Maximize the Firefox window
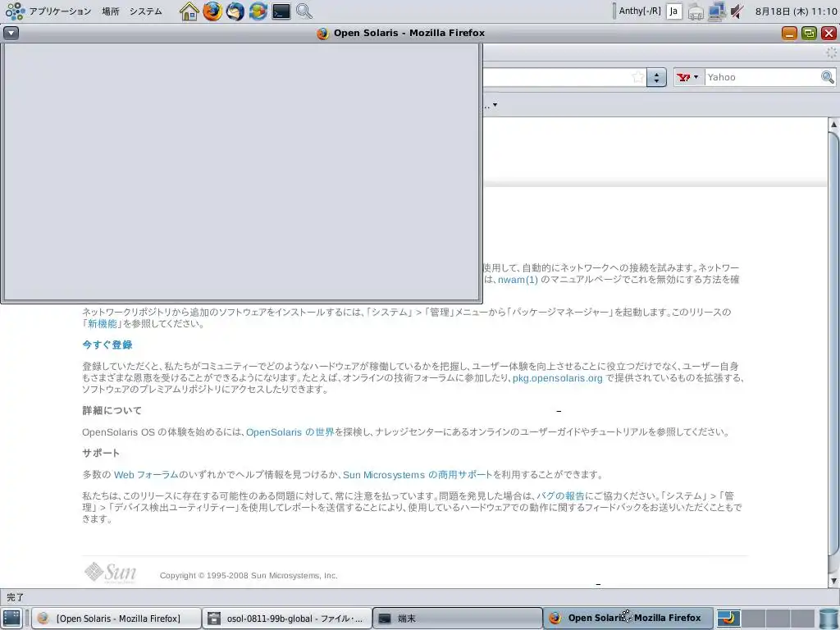The height and width of the screenshot is (630, 840). coord(809,33)
